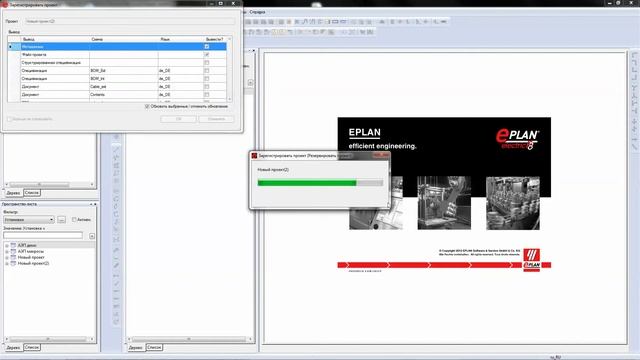
Task: Click the dropdown button beside the value input
Action: coord(92,236)
